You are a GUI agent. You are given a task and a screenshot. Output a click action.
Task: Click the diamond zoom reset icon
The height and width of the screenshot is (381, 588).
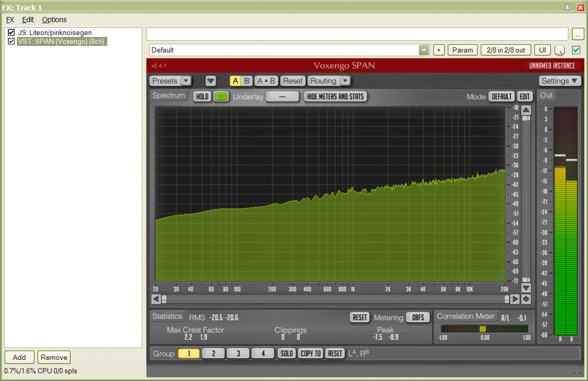point(526,299)
